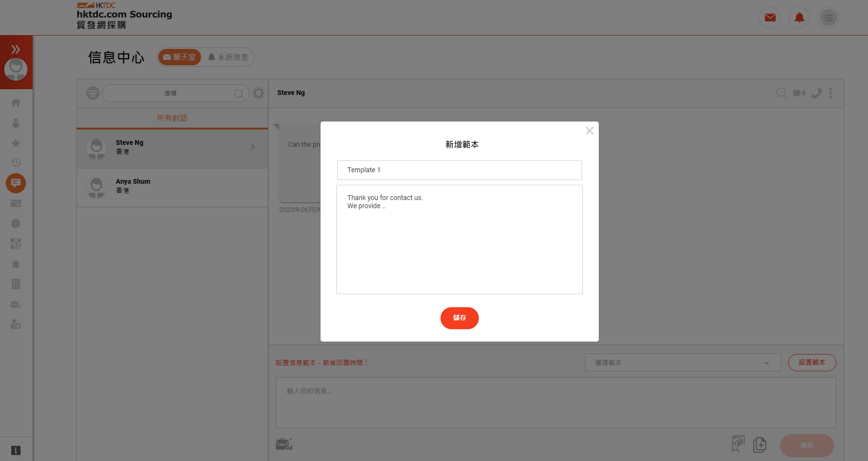Open the user settings icon in sidebar
This screenshot has width=868, height=461.
16,325
